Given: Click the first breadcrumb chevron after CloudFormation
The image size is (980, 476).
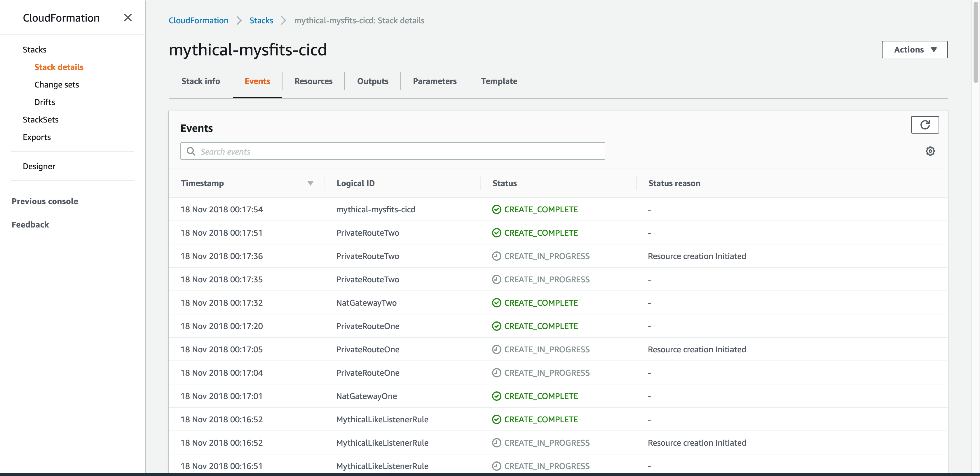Looking at the screenshot, I should pos(239,20).
